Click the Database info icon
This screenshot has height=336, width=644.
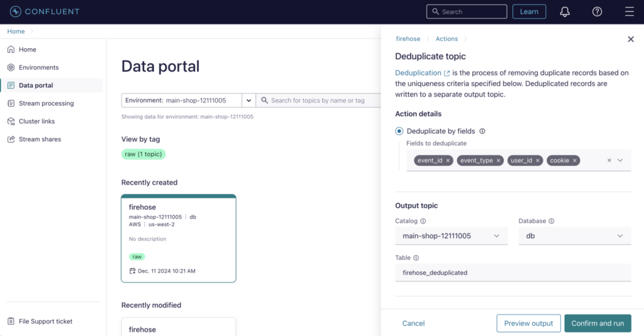[552, 221]
